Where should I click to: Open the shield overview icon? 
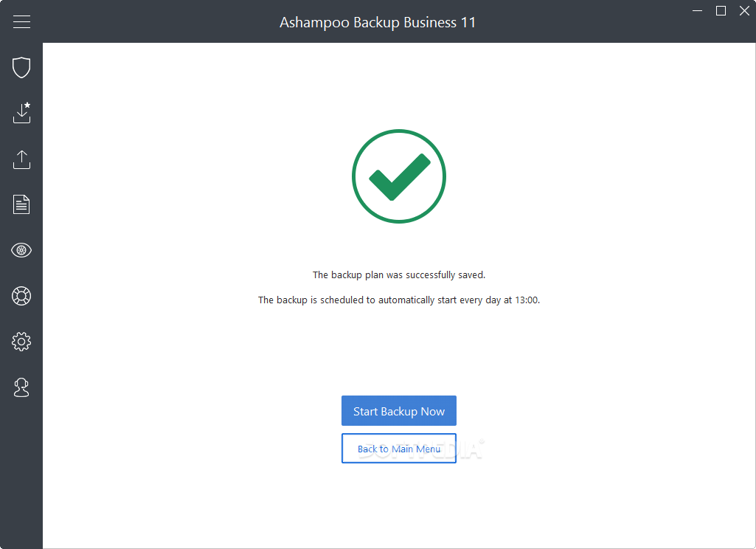[x=21, y=67]
